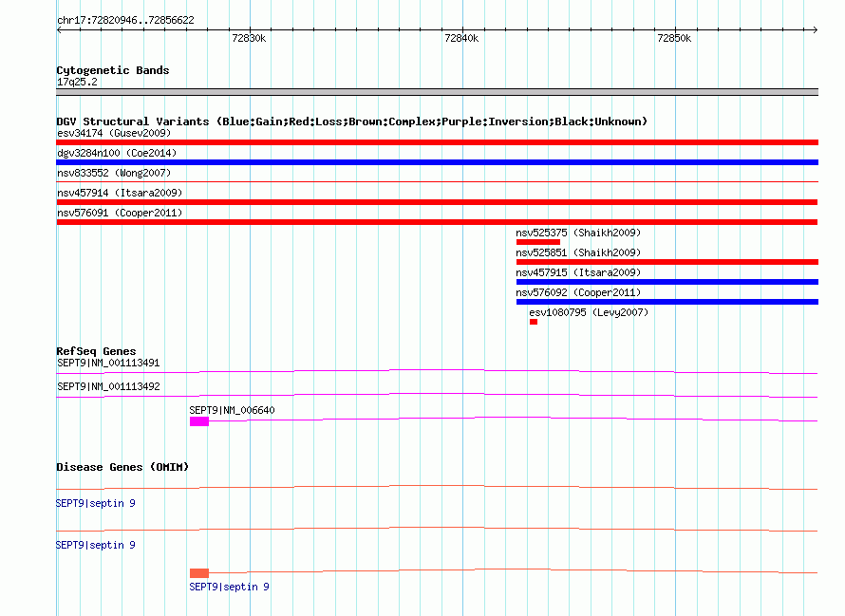Click the 72830k ruler mark

click(249, 38)
